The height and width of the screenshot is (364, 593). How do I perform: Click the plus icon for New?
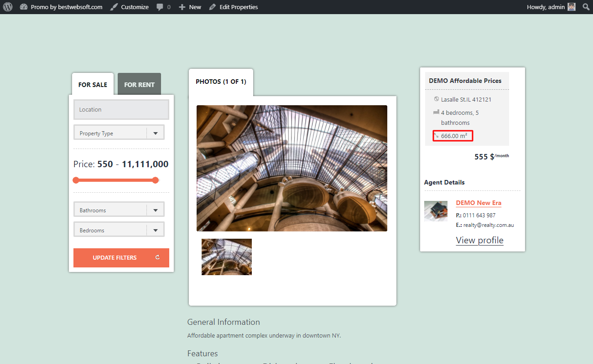182,7
